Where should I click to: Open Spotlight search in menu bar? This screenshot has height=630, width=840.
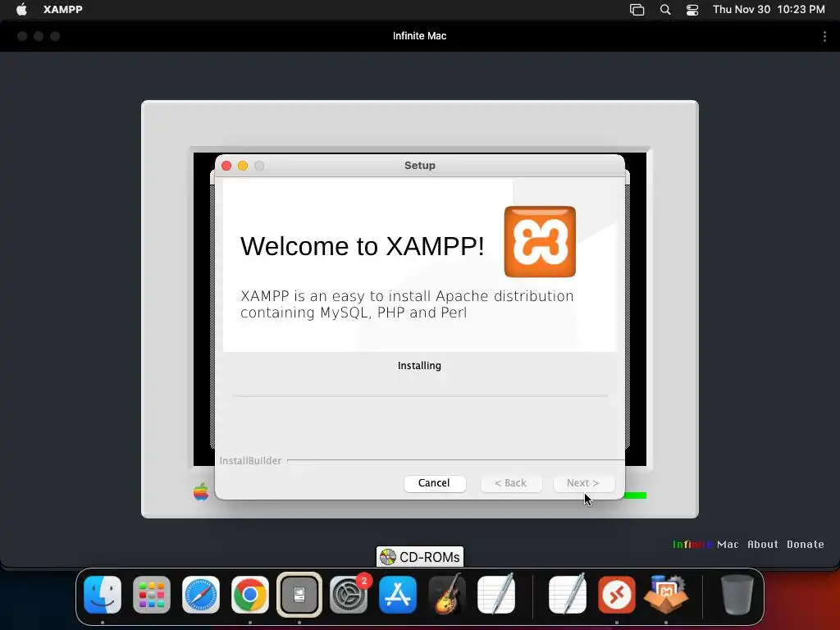pos(664,9)
